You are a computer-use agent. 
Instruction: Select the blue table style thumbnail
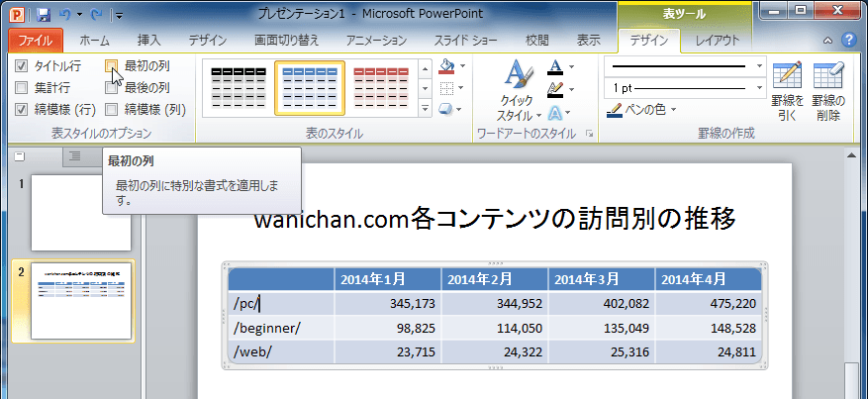(310, 88)
